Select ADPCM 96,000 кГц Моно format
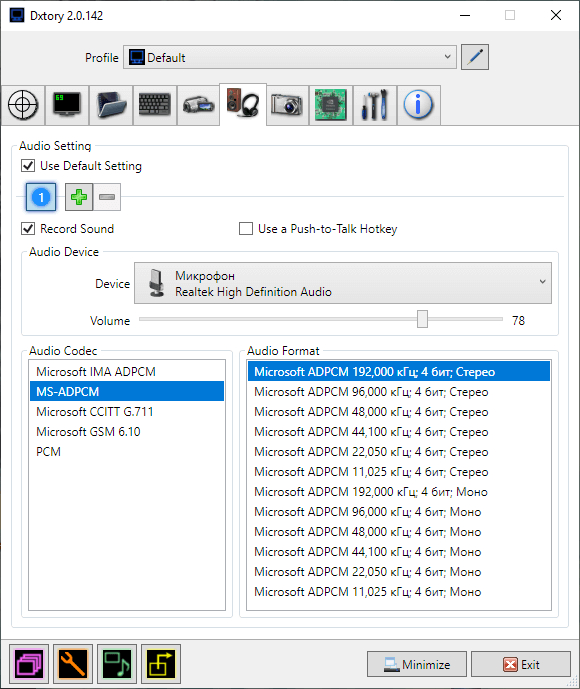This screenshot has width=580, height=689. pyautogui.click(x=399, y=512)
